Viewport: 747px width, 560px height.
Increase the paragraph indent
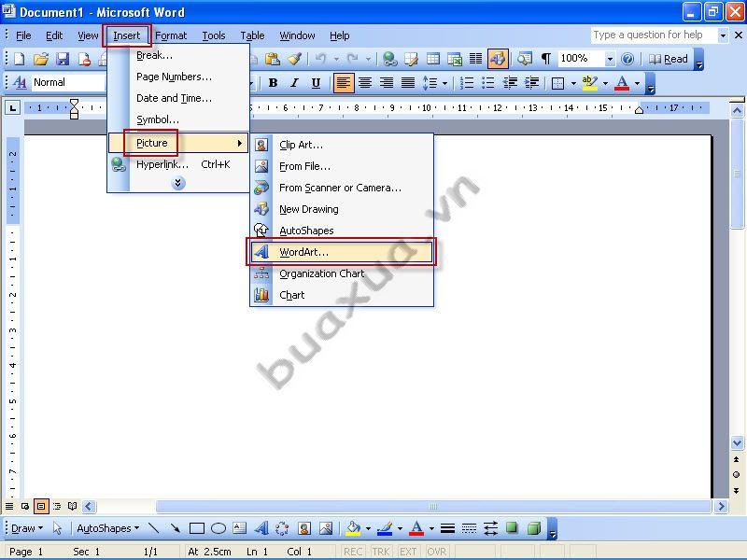pos(531,83)
